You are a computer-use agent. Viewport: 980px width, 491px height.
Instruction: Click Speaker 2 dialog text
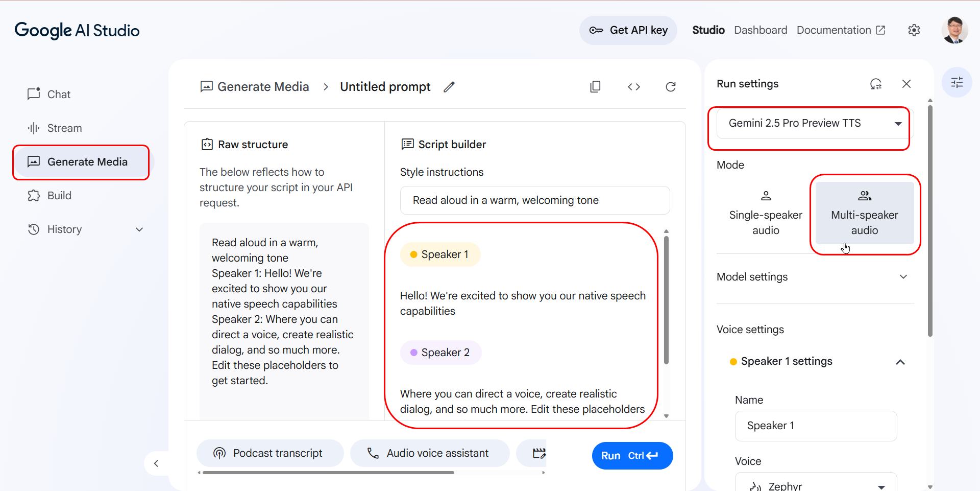[523, 402]
